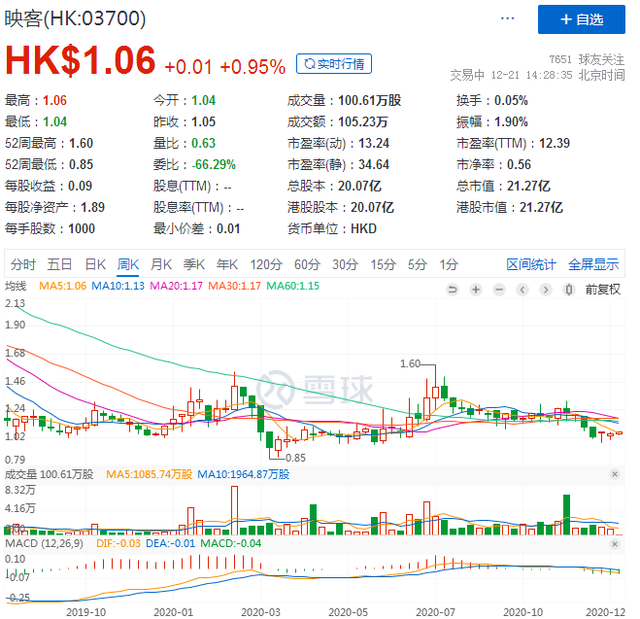Select the 年K chart tab
The image size is (640, 619).
pyautogui.click(x=227, y=264)
